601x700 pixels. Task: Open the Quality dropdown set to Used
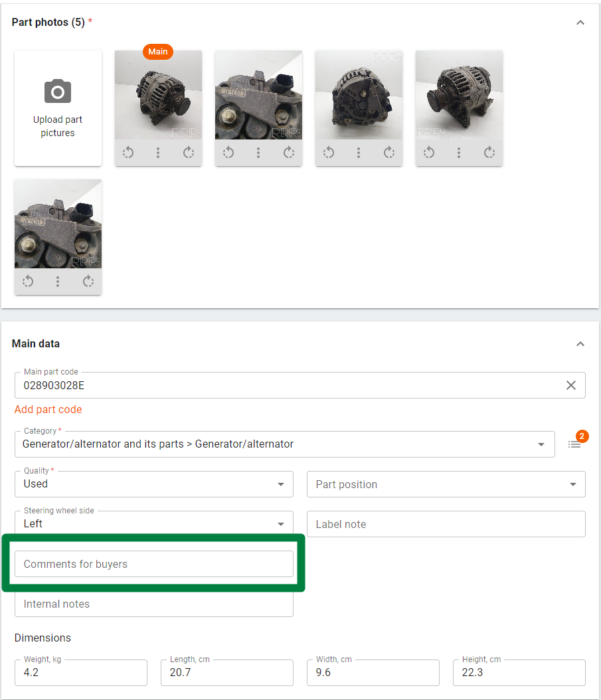click(280, 484)
